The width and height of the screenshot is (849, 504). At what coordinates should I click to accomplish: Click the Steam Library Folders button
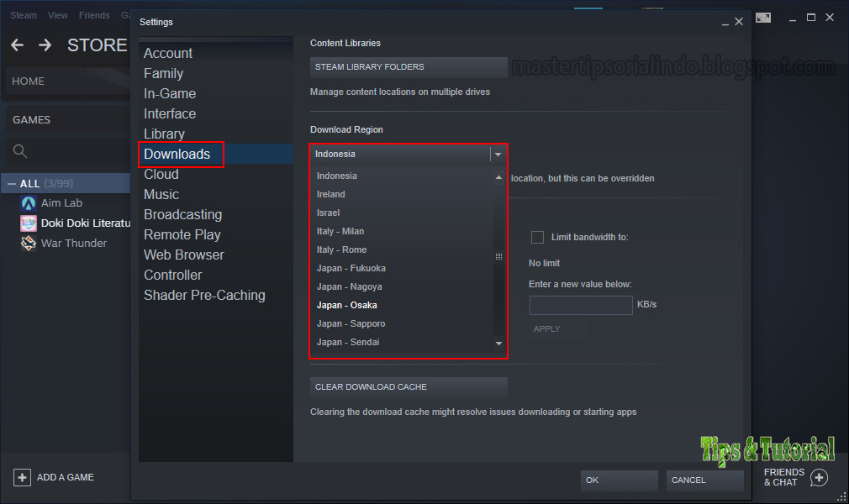[x=409, y=67]
